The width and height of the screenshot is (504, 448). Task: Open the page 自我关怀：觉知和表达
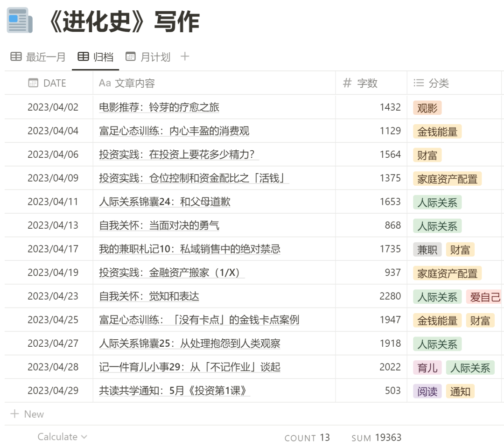point(149,296)
